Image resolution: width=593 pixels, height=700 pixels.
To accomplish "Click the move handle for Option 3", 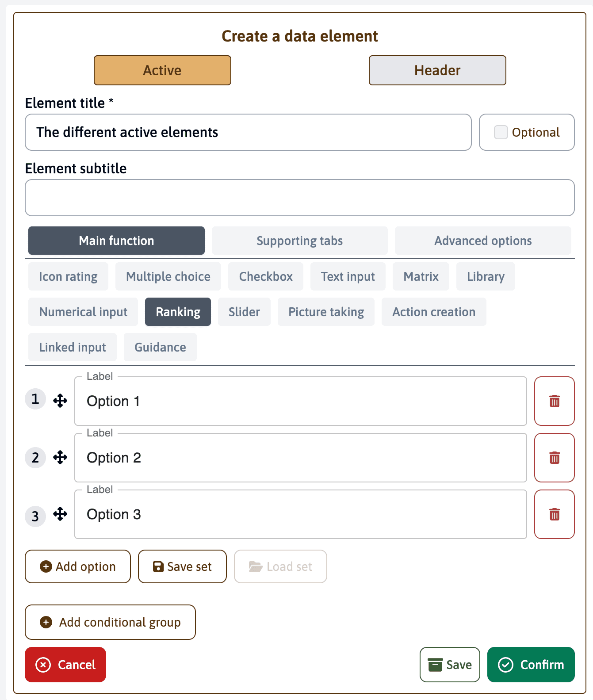I will (60, 514).
